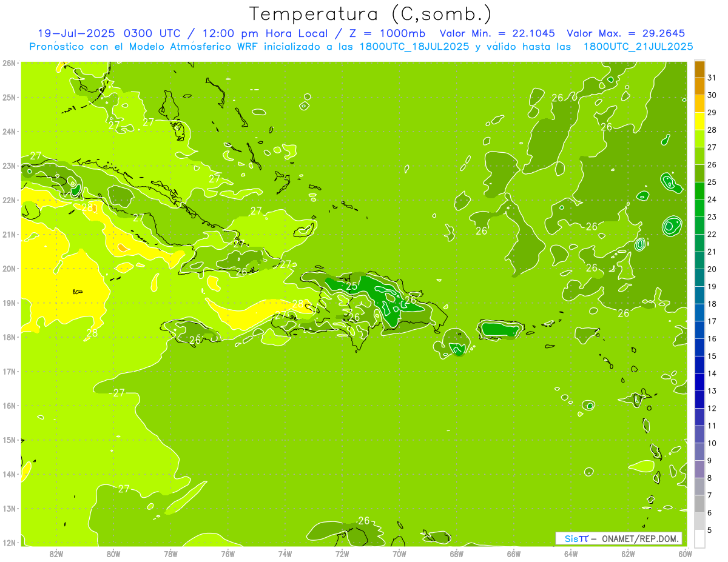Click the longitude axis label "78W"
The width and height of the screenshot is (728, 562).
[x=170, y=554]
